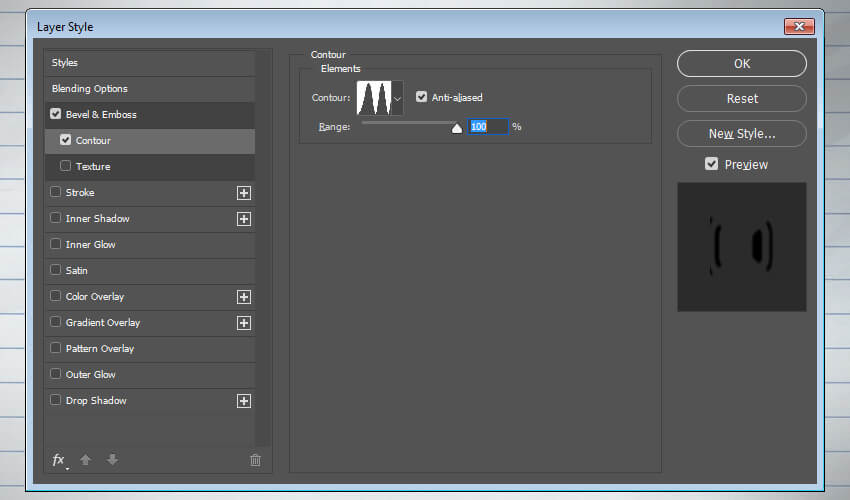
Task: Add another Inner Shadow with plus icon
Action: (244, 219)
